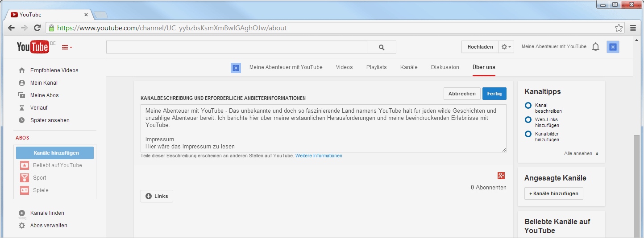Click the channel icon in channel navigation
Viewport: 644px width, 238px height.
[236, 68]
